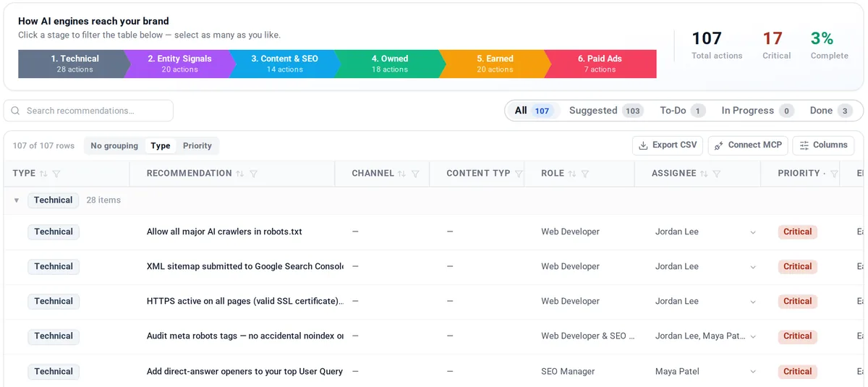Open assignee dropdown for Add direct-answer openers row
Viewport: 868px width, 387px height.
click(753, 372)
